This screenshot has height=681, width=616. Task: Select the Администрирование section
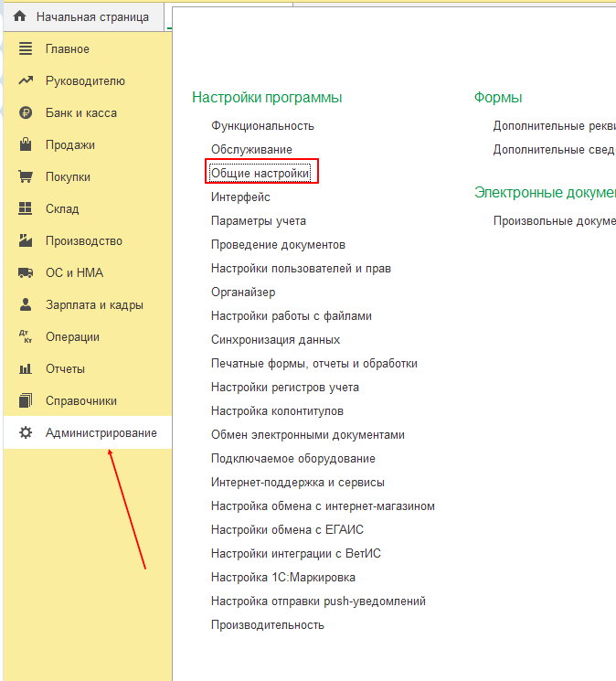coord(88,432)
